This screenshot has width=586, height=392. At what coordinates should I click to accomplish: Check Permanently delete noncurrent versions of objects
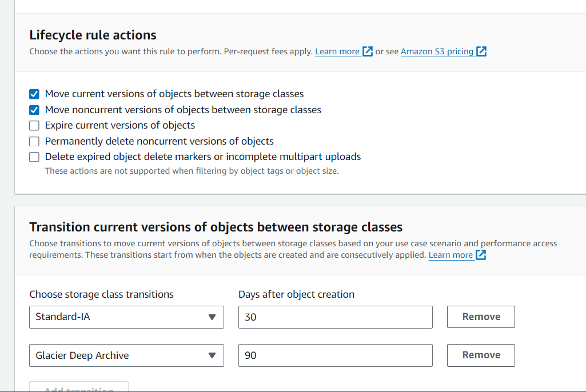tap(34, 141)
